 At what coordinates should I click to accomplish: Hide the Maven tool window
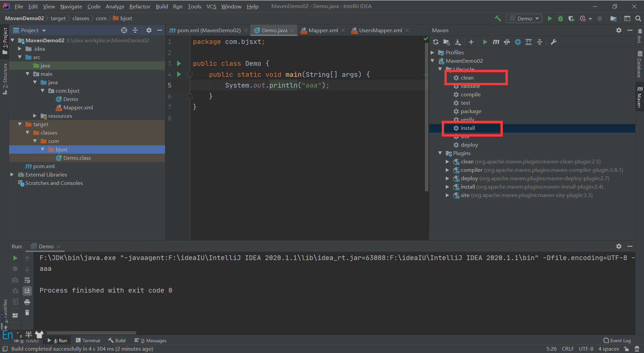pos(630,30)
